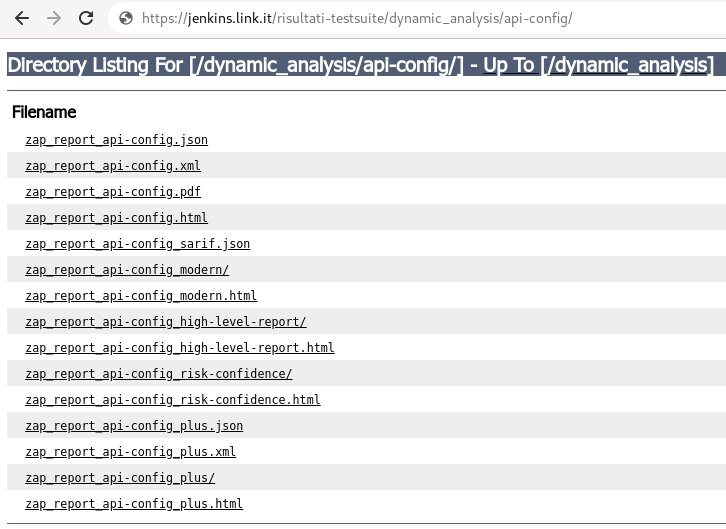The width and height of the screenshot is (726, 529).
Task: Open zap_report_api-config.xml
Action: click(113, 166)
